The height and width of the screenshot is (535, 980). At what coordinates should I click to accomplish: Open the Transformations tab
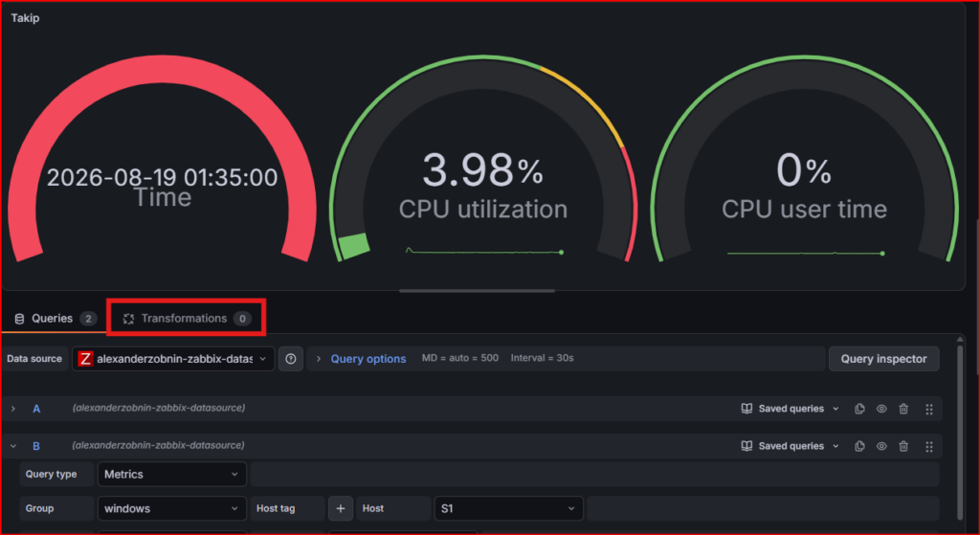(x=187, y=319)
